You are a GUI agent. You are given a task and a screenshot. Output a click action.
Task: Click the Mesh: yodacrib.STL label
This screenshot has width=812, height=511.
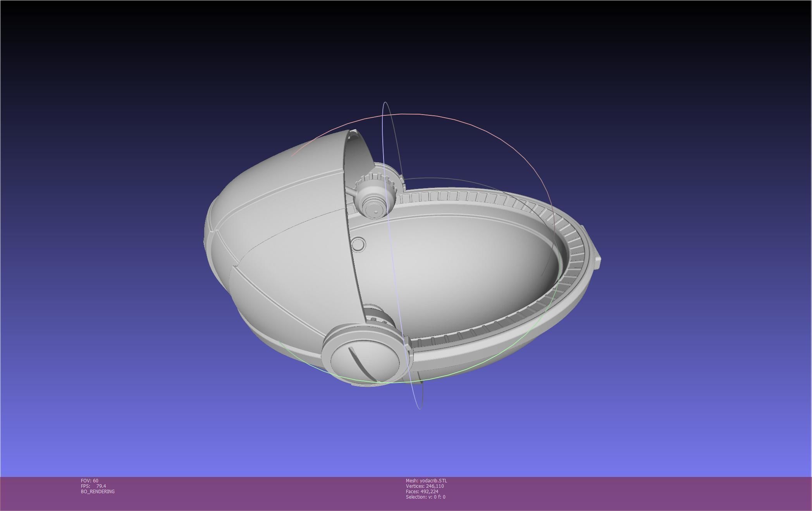point(426,481)
